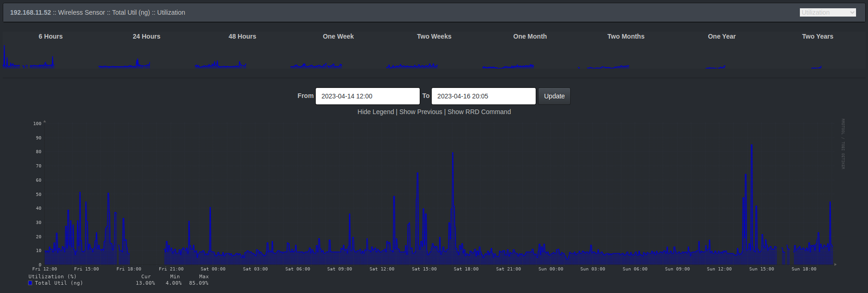The height and width of the screenshot is (293, 868).
Task: Open the One Month graph thumbnail
Action: point(508,57)
